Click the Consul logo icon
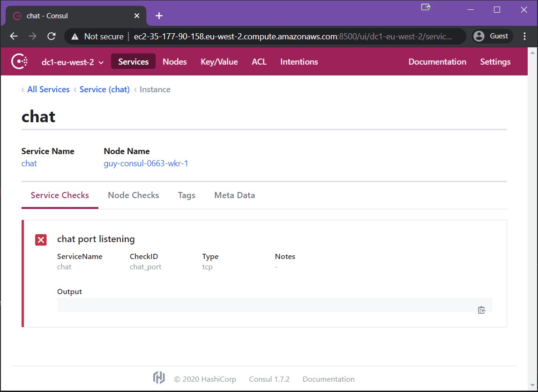Screen dimensions: 538x392 [x=19, y=61]
